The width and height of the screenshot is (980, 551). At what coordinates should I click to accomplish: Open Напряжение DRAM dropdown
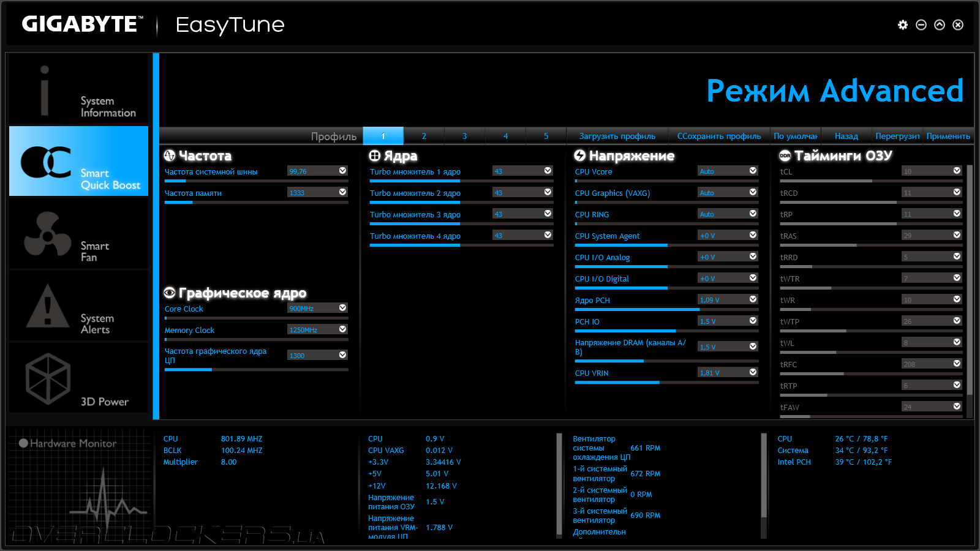point(728,347)
